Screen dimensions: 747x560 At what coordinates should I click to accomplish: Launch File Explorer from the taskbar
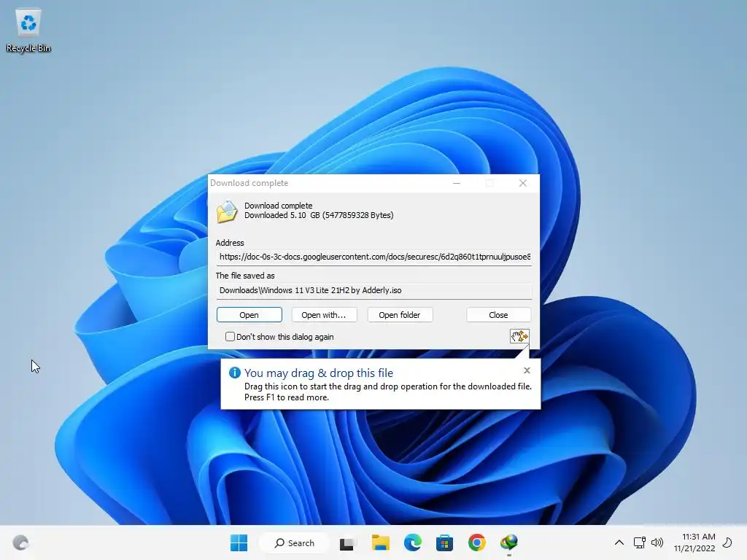pyautogui.click(x=380, y=542)
